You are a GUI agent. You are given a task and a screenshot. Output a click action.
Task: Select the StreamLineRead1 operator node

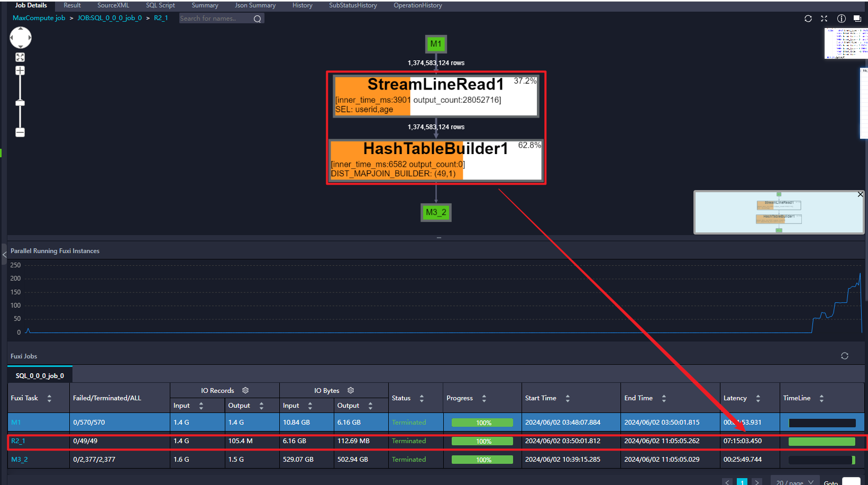pos(436,96)
